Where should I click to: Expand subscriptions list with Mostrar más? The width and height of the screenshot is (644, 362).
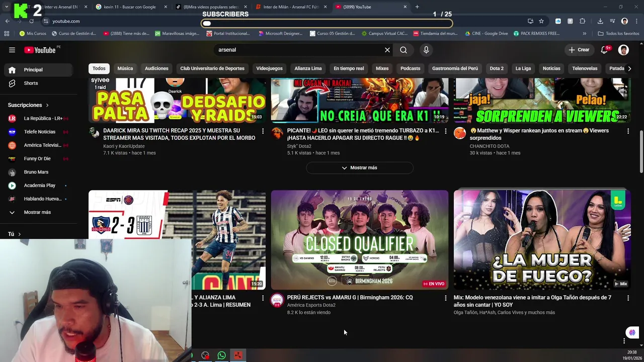[x=37, y=212]
